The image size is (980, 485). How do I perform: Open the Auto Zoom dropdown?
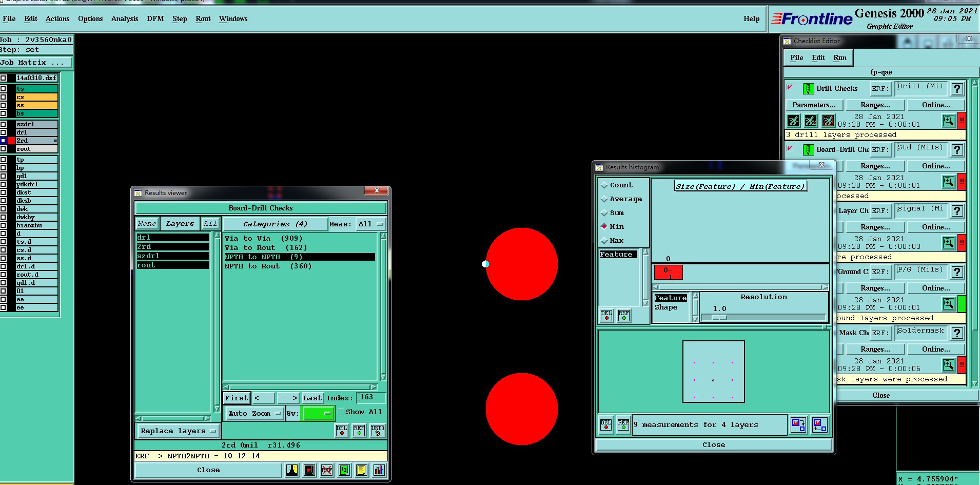pos(254,414)
